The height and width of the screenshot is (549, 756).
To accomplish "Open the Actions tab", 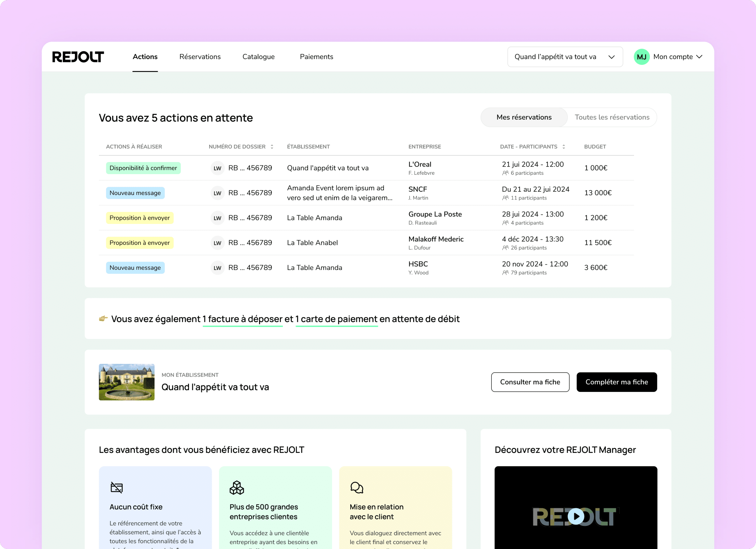I will tap(145, 57).
